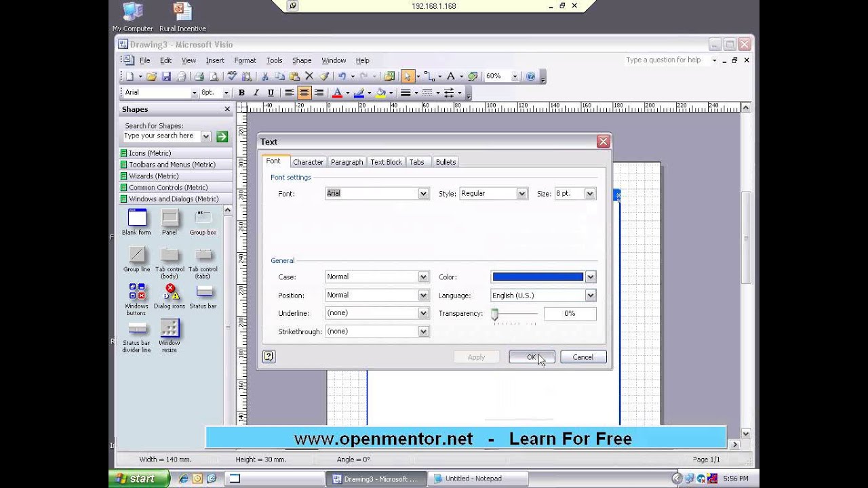
Task: Click the help icon in Text dialog
Action: coord(269,357)
